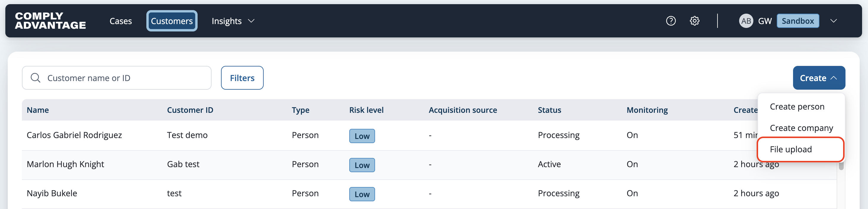868x209 pixels.
Task: Open the help question mark icon
Action: 671,21
